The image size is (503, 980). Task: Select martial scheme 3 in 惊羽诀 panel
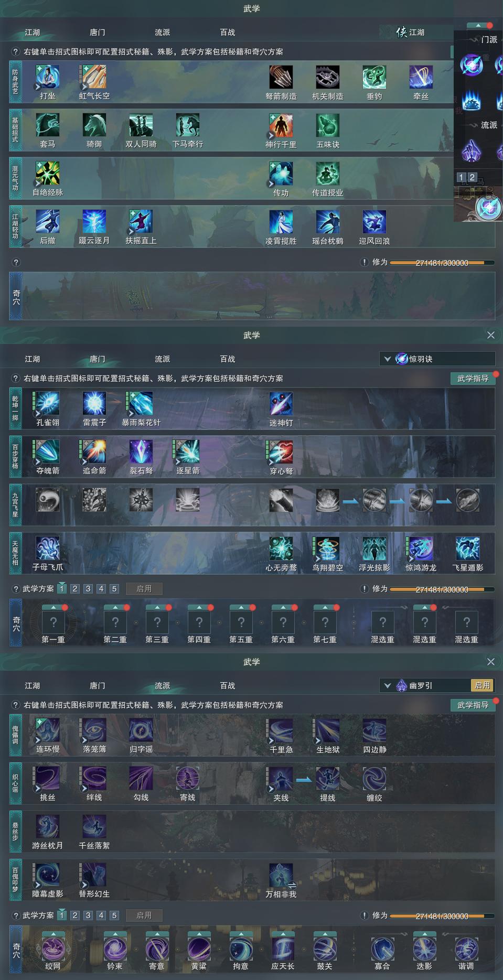(88, 589)
